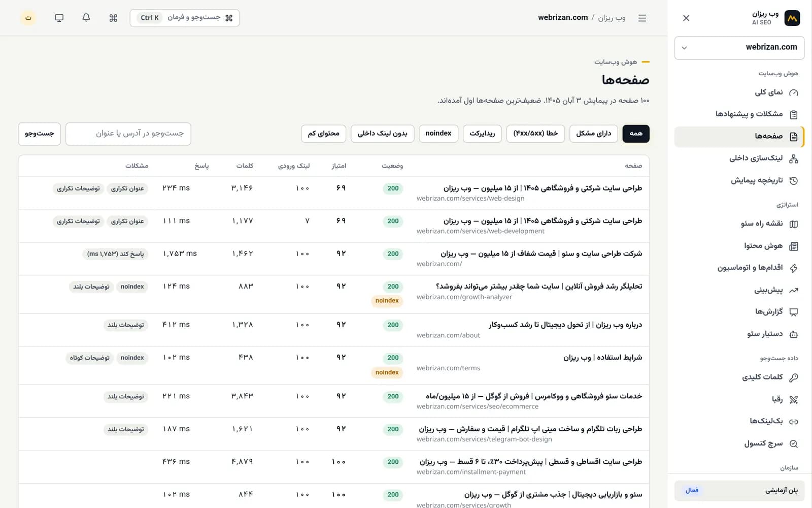The width and height of the screenshot is (812, 508).
Task: Open تاریخچه پیمایش in the sidebar
Action: pyautogui.click(x=739, y=180)
